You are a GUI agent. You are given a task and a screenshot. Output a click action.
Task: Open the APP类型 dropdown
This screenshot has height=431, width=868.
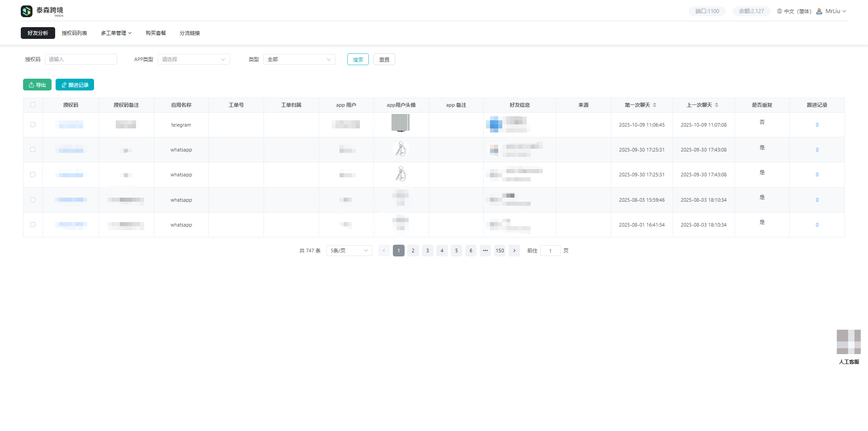point(193,59)
